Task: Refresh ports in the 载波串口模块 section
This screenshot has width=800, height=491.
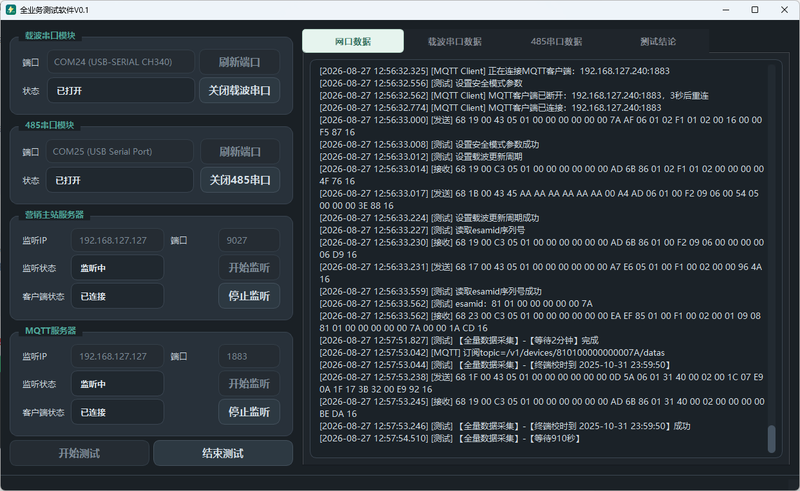Action: click(x=239, y=62)
